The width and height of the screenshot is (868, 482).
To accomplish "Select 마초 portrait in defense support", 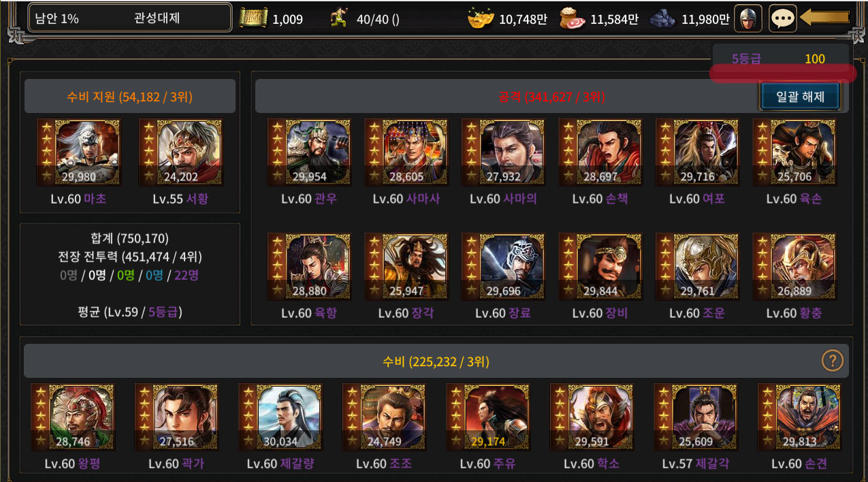I will (78, 152).
